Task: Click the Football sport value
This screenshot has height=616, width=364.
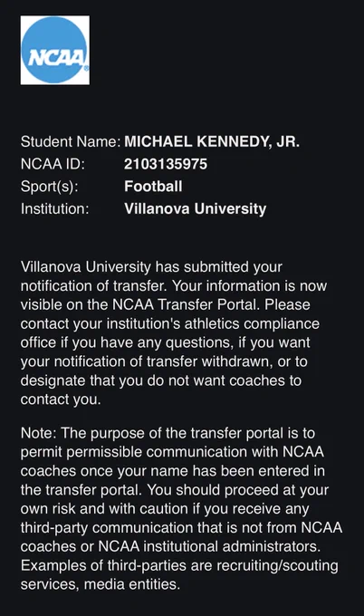Action: [153, 187]
